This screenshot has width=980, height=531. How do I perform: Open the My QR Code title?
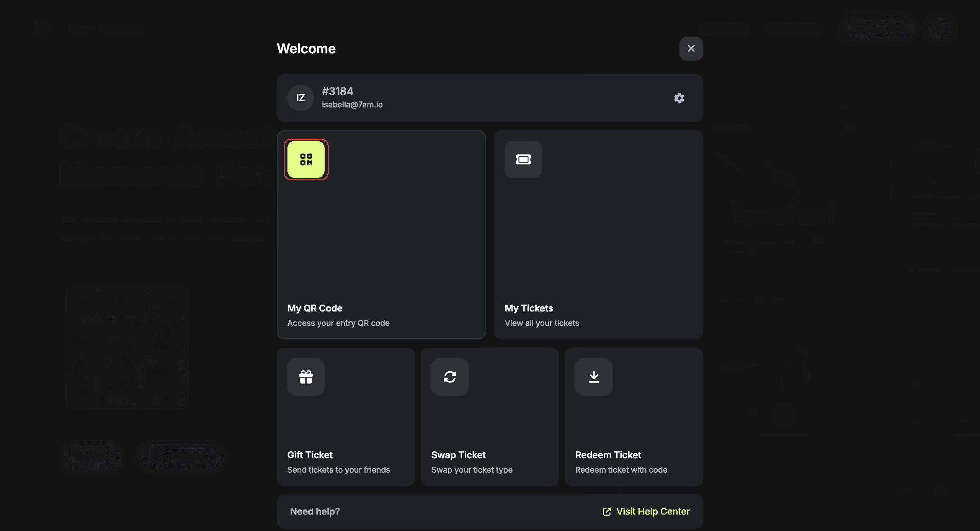tap(315, 308)
